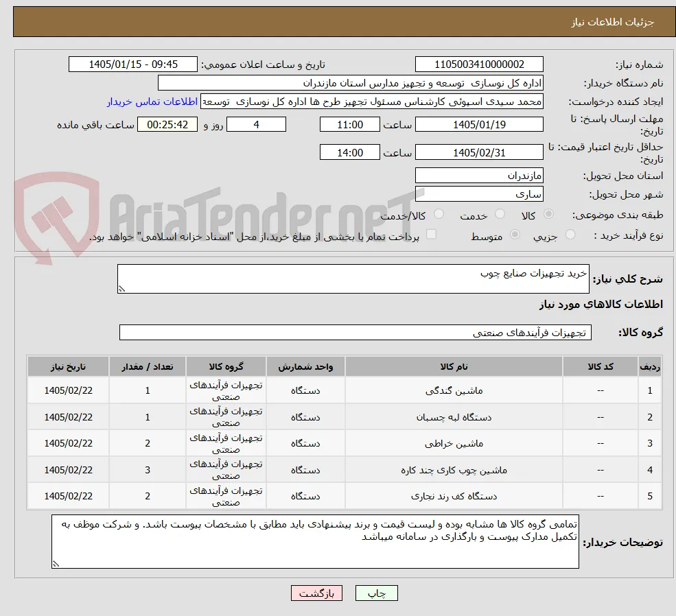
Task: Click the ماشین گندگی item name
Action: 454,391
